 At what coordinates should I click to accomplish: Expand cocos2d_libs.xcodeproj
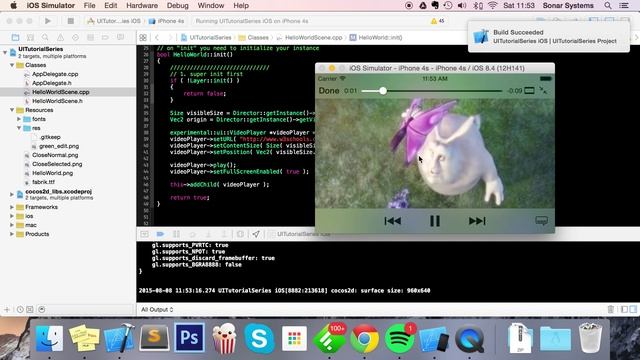point(12,194)
